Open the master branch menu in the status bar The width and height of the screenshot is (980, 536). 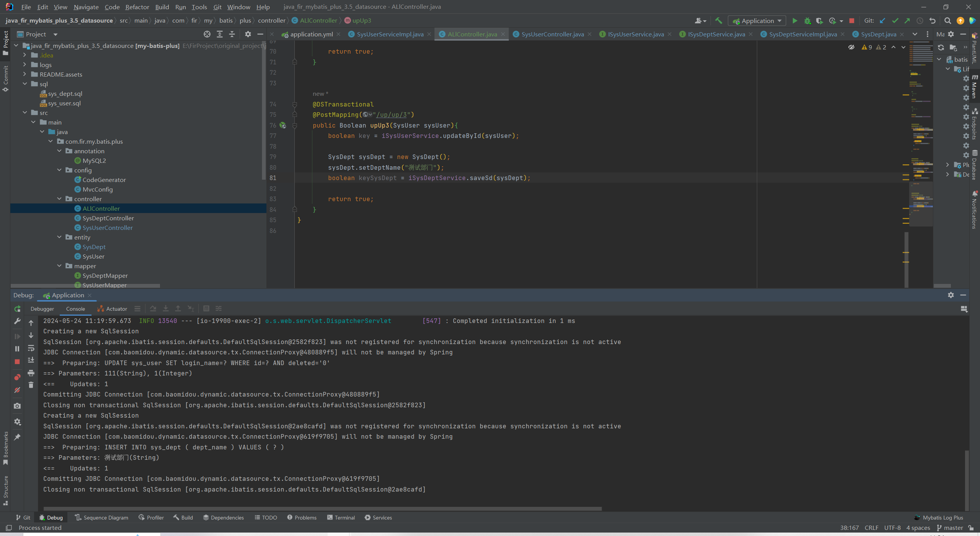tap(952, 528)
